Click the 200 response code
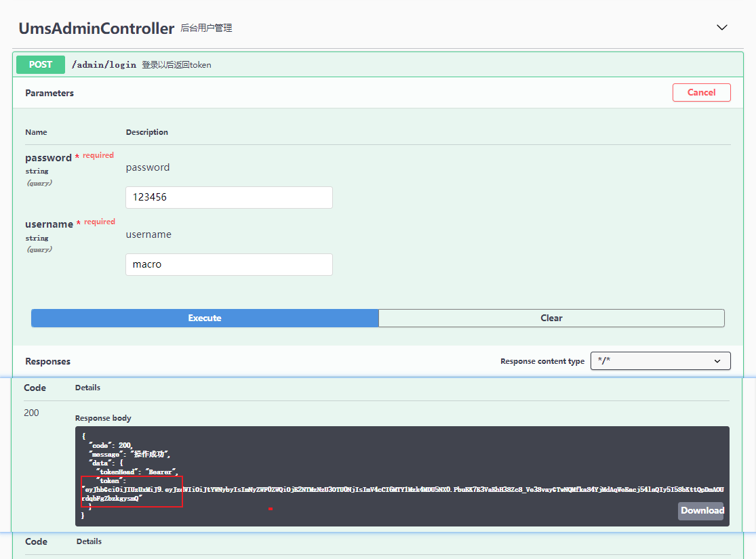The image size is (756, 559). coord(31,413)
